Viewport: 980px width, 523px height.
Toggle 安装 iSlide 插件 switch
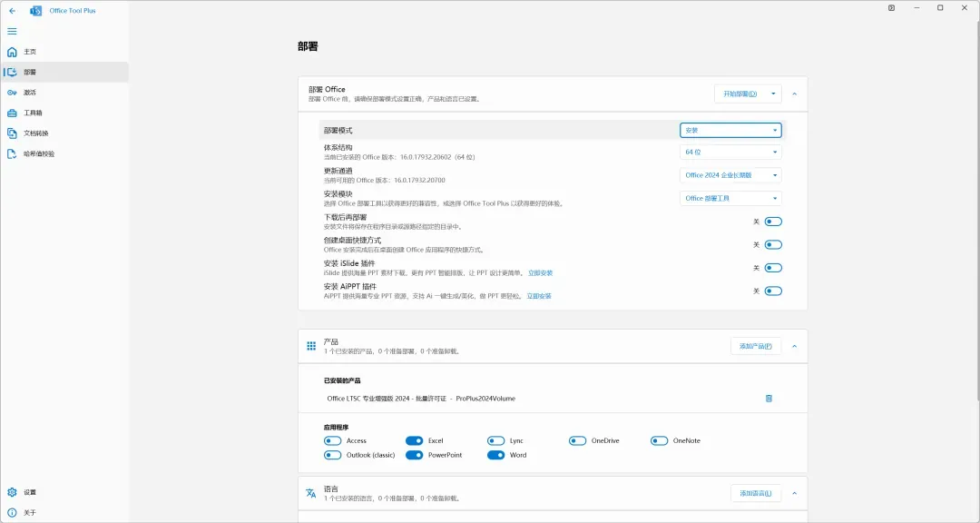[x=773, y=268]
